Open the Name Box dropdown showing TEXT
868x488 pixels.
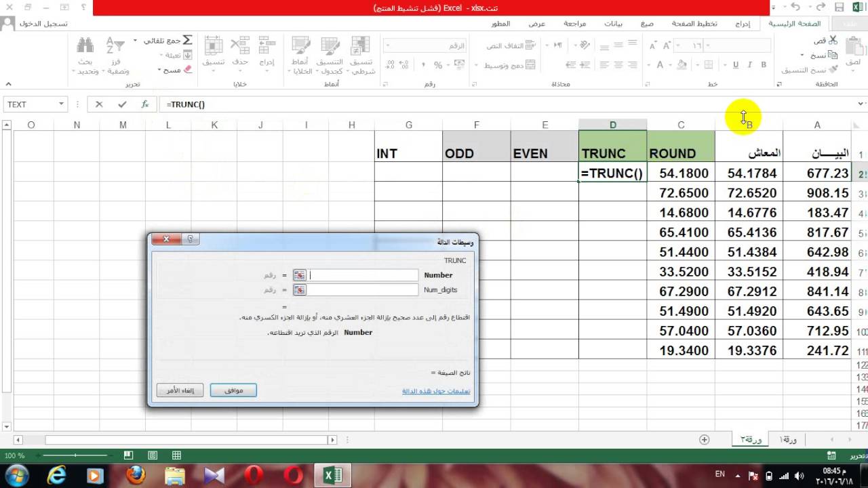(61, 104)
